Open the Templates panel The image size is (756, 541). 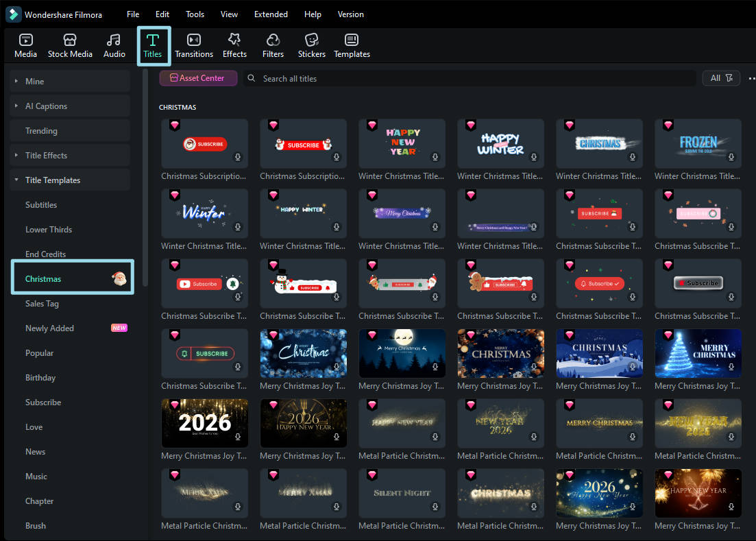tap(352, 46)
